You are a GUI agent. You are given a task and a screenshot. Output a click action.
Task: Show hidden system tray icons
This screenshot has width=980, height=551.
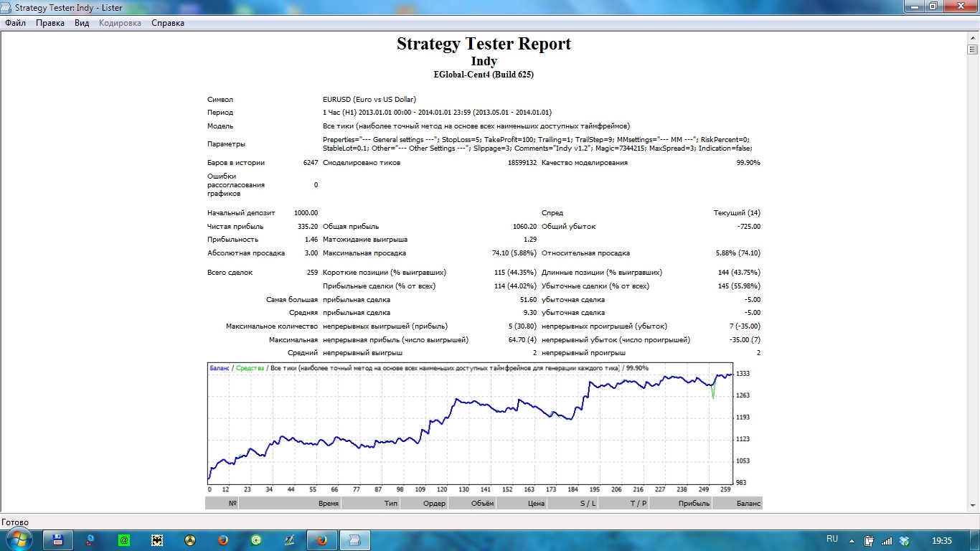pos(852,540)
